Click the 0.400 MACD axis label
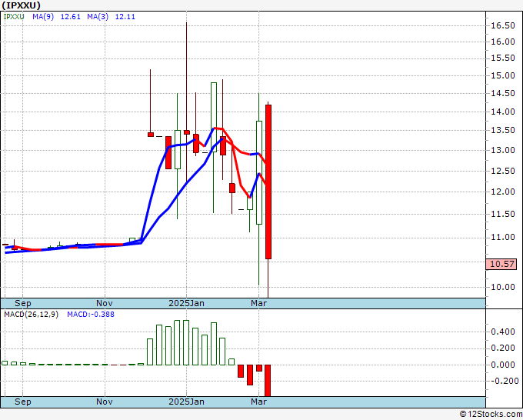523x420 pixels. (x=503, y=332)
